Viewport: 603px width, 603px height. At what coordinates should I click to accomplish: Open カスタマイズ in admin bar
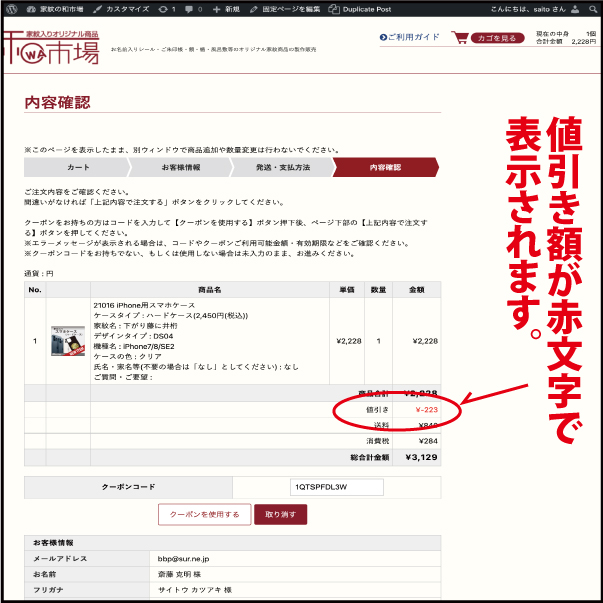[x=121, y=9]
